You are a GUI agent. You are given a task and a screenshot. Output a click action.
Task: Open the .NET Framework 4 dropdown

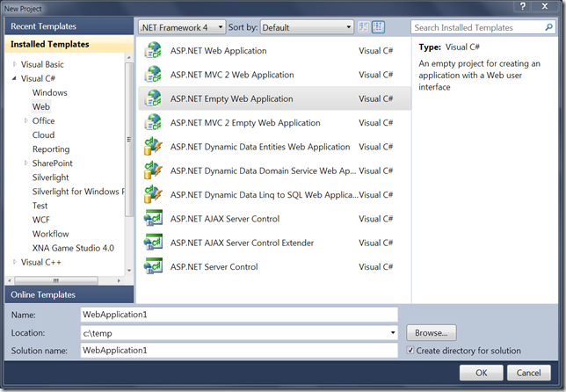[x=182, y=27]
